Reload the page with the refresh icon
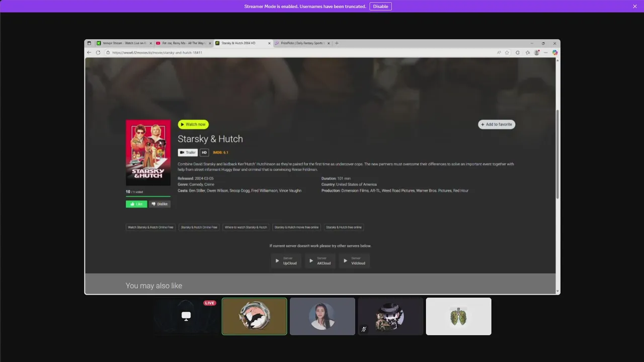Viewport: 644px width, 362px height. pos(98,52)
